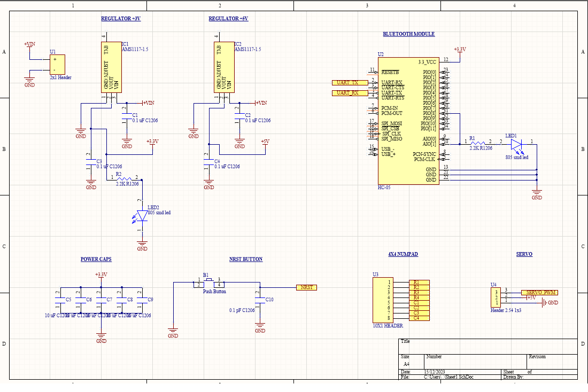Select the 10X1 HEADER symbol U3
588x392 pixels.
coord(382,299)
